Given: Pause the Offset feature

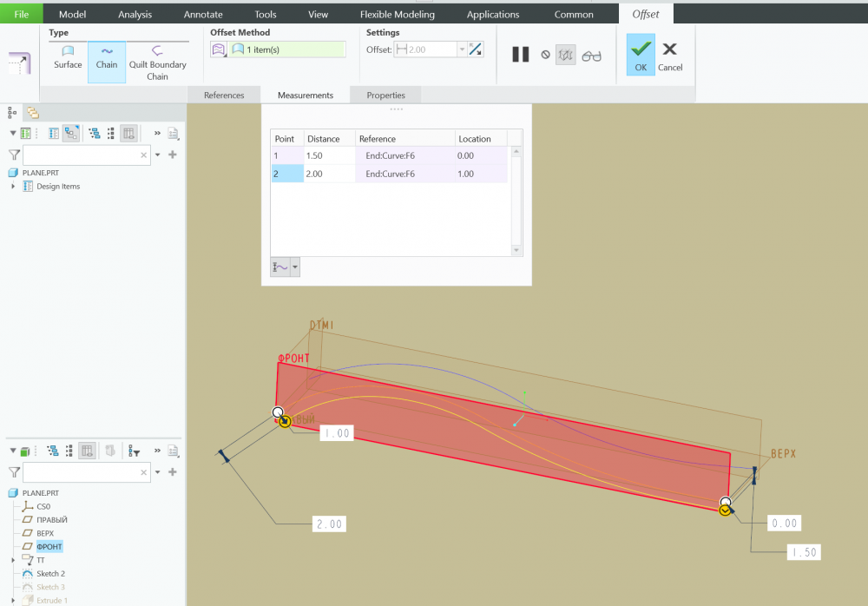Looking at the screenshot, I should pos(520,55).
